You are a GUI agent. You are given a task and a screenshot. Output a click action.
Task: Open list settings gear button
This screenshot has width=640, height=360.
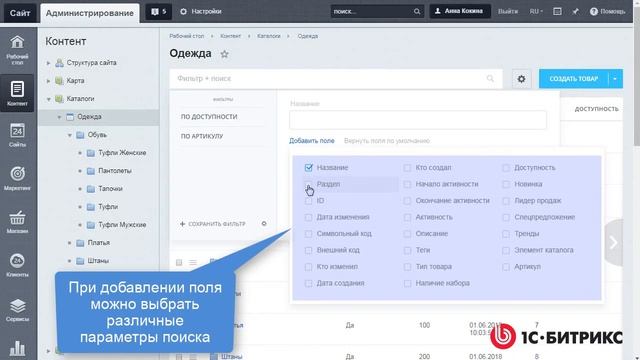click(521, 79)
